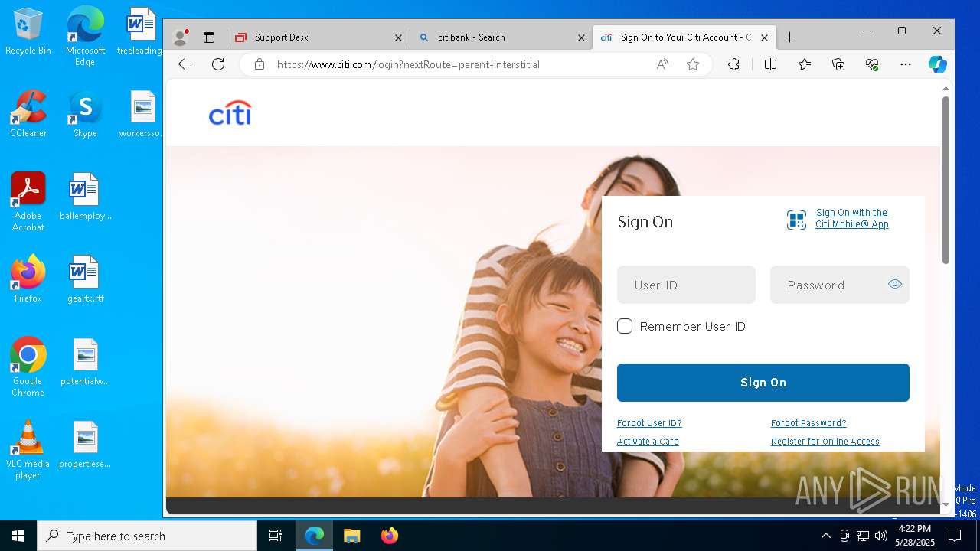The width and height of the screenshot is (980, 551).
Task: Switch to the Support Desk tab
Action: [318, 37]
